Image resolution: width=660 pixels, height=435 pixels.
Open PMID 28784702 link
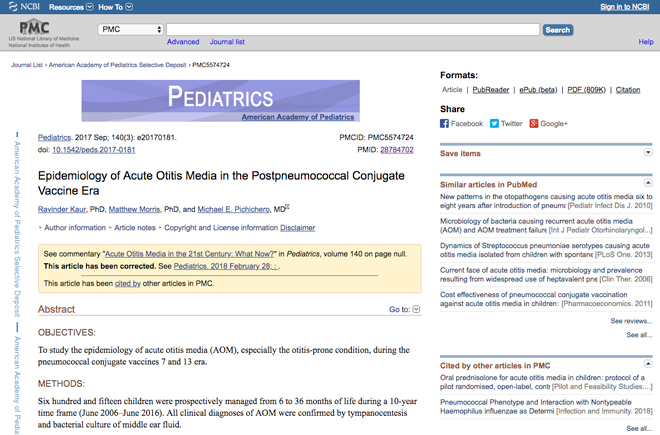(x=397, y=150)
